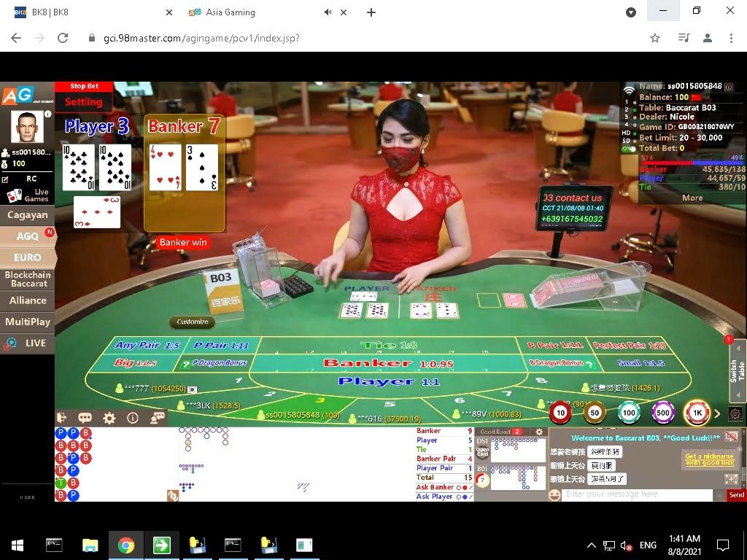Open the emoji smiley picker
Screen dimensions: 747x560
pyautogui.click(x=554, y=495)
